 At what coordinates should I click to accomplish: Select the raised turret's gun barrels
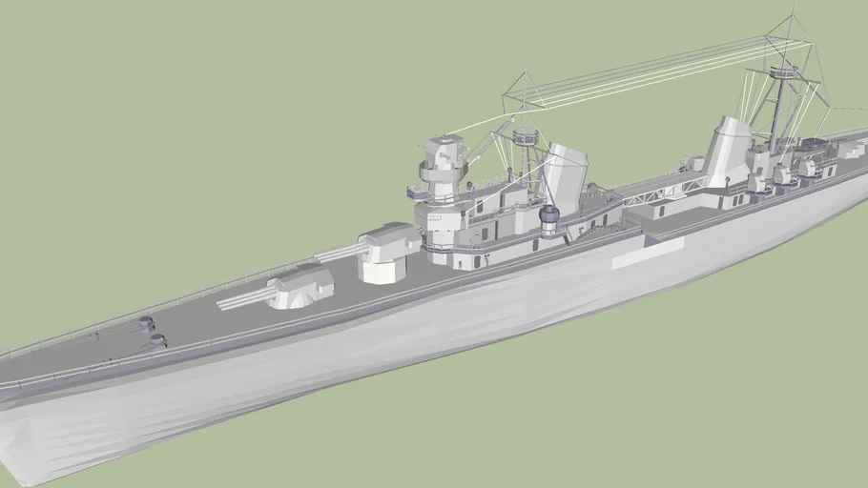pyautogui.click(x=334, y=254)
